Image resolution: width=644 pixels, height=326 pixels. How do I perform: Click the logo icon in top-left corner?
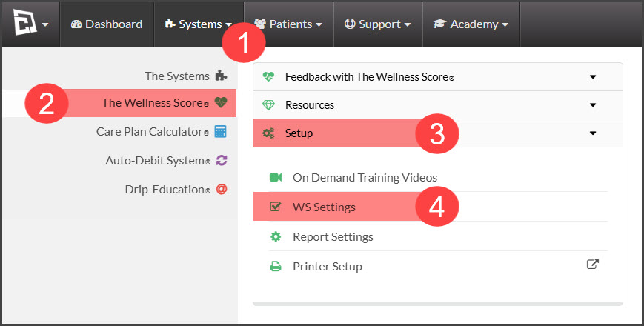point(24,22)
